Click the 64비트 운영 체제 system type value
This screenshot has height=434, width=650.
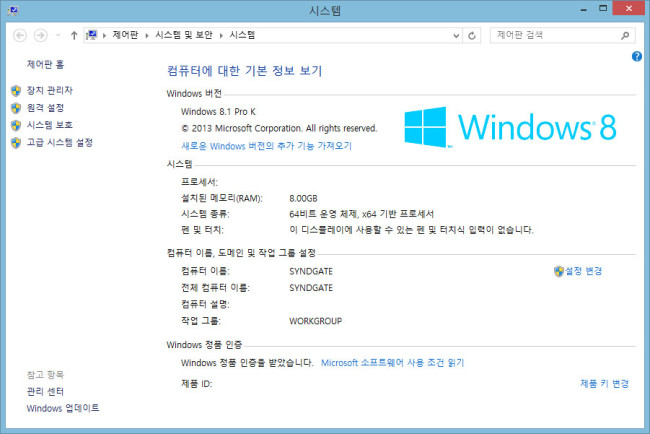click(361, 214)
